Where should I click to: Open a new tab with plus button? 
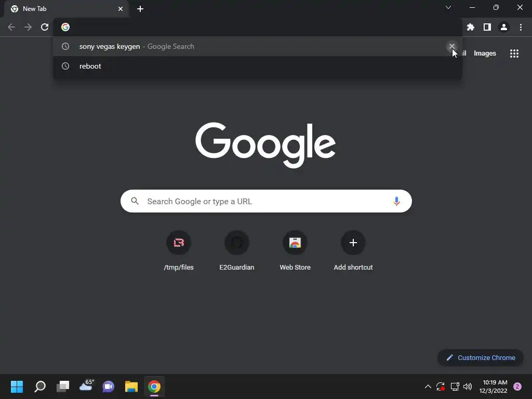pos(140,9)
